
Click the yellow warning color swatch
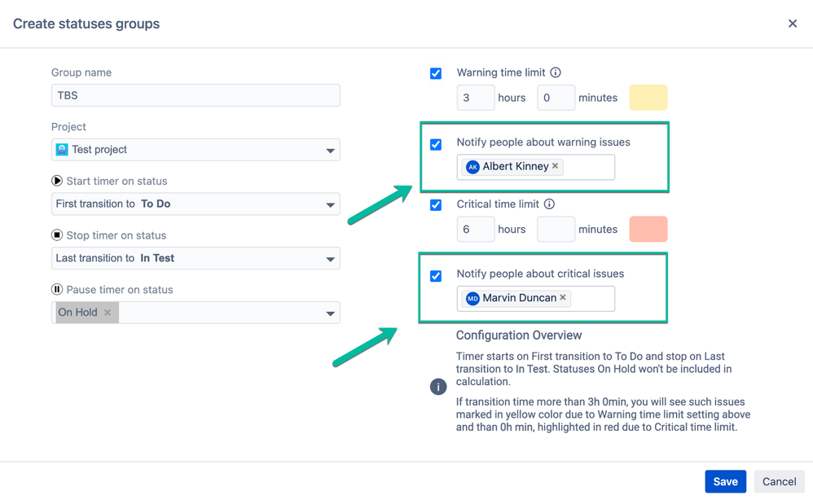648,97
